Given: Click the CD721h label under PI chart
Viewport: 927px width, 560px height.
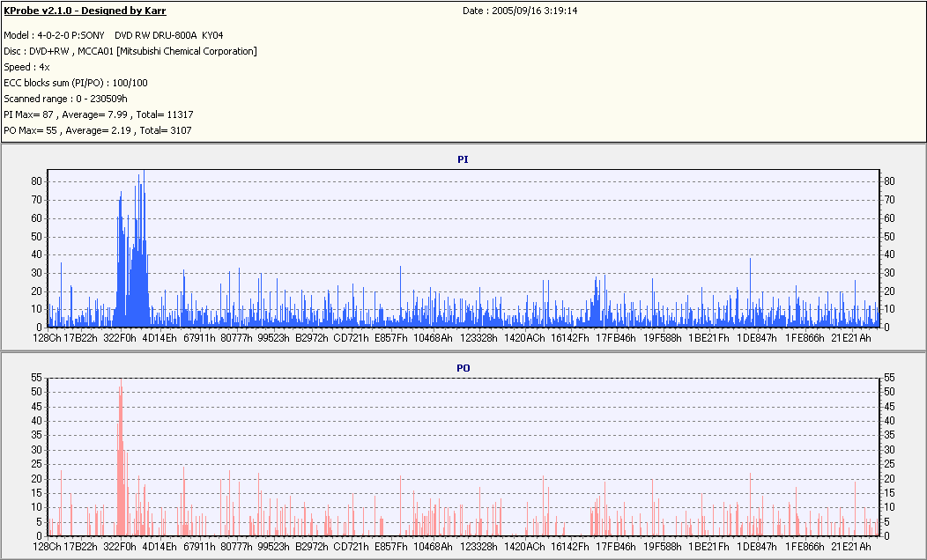Looking at the screenshot, I should click(x=352, y=338).
